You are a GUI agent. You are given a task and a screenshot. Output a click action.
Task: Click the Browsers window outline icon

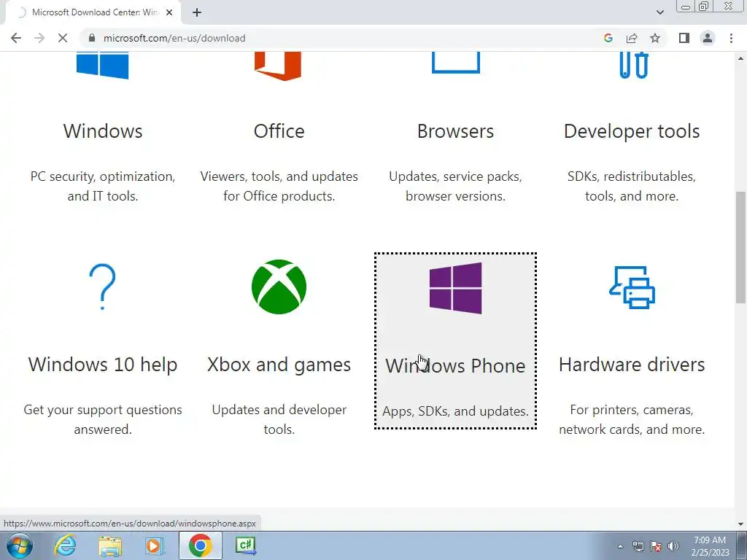click(x=456, y=63)
